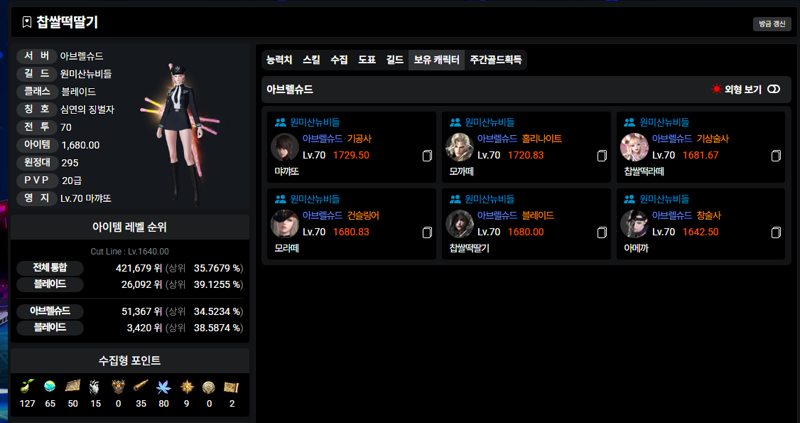Image resolution: width=800 pixels, height=423 pixels.
Task: Open the 원미산뉴비들 guild link on 홀리나이트 card
Action: tap(490, 122)
